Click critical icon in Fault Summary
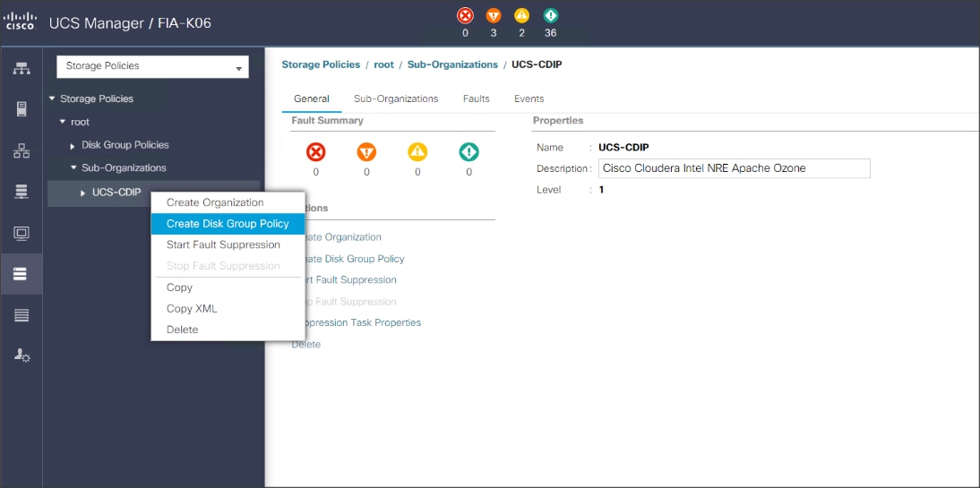The width and height of the screenshot is (980, 488). pos(315,152)
